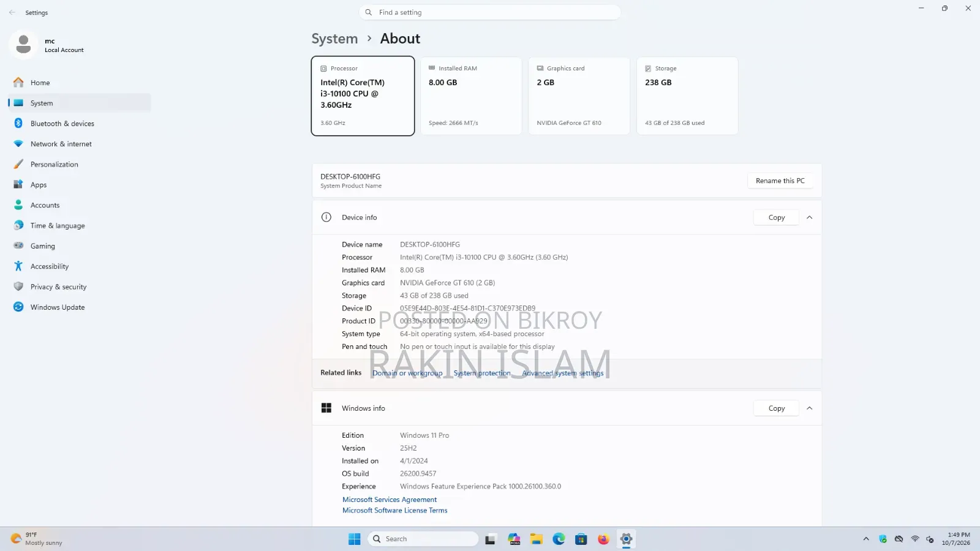Open Bluetooth & devices settings
980x551 pixels.
[x=80, y=123]
